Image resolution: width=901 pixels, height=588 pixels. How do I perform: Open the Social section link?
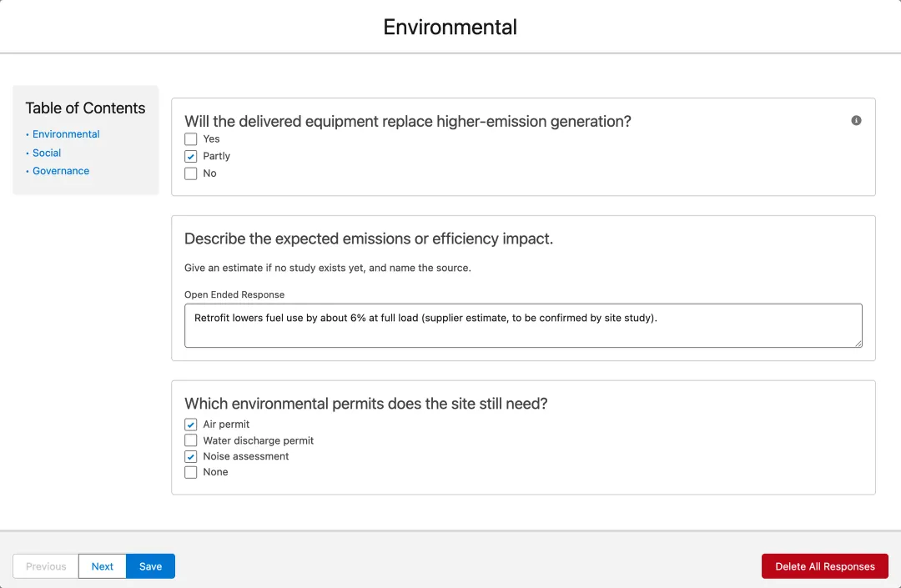47,153
